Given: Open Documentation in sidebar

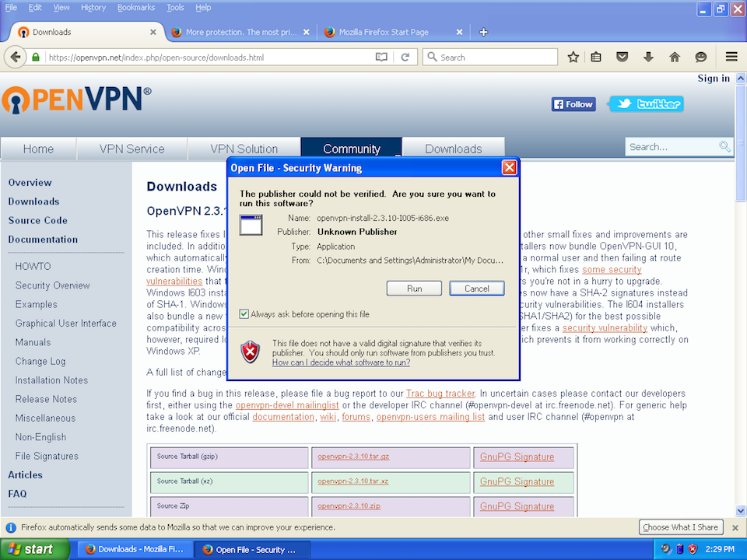Looking at the screenshot, I should pyautogui.click(x=43, y=240).
